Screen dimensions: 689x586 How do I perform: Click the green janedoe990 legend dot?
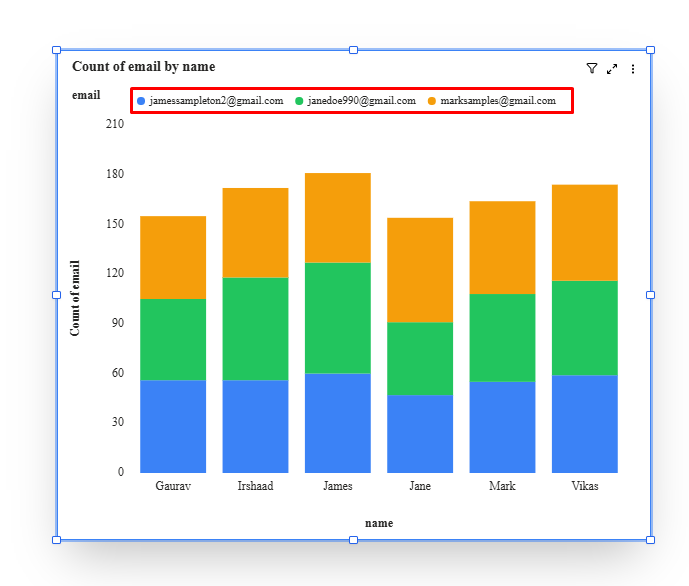pos(299,101)
